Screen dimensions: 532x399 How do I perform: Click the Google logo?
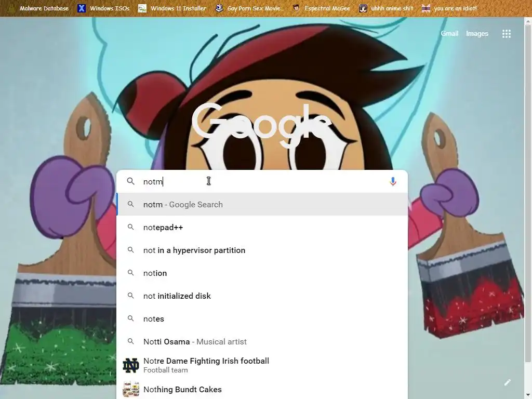click(x=261, y=125)
